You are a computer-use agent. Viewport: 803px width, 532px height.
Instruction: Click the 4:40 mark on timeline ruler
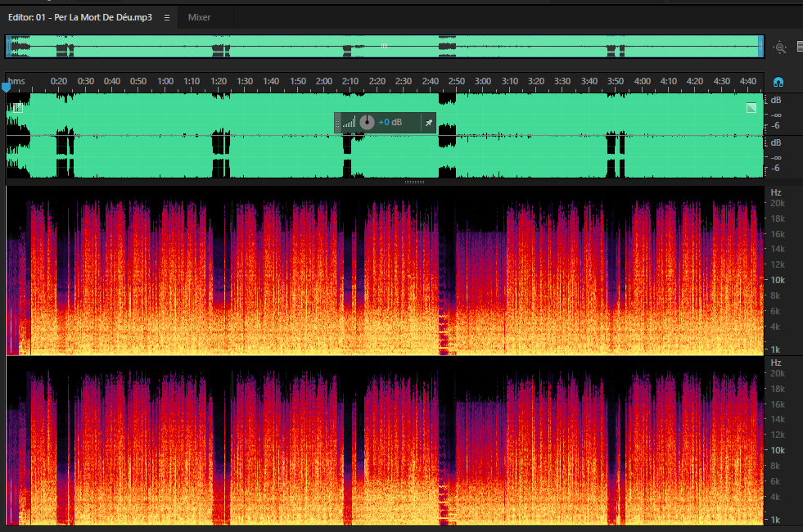point(748,81)
